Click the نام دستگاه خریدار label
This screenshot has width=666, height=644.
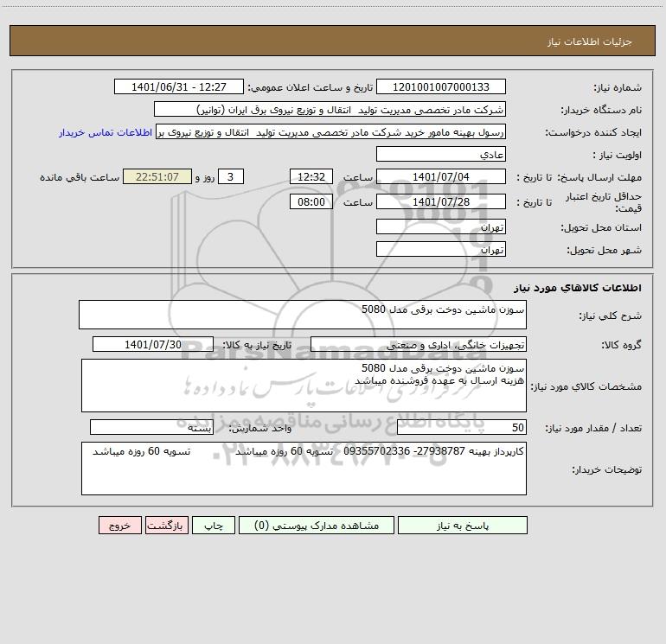(601, 110)
